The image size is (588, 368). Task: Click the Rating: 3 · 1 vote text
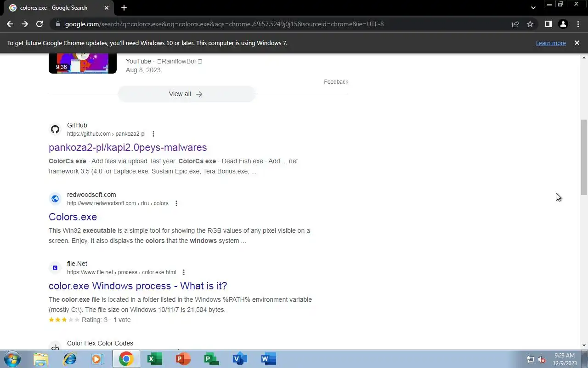[x=106, y=320]
